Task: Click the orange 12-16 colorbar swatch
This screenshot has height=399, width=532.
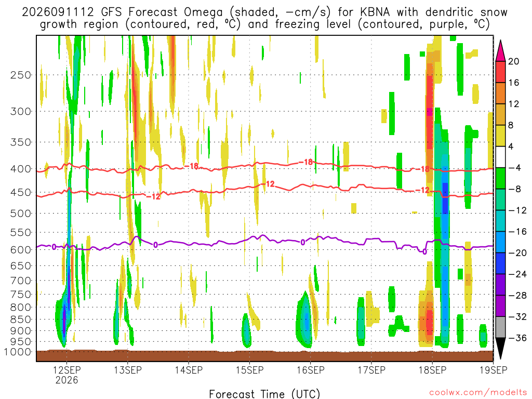Action: (500, 94)
